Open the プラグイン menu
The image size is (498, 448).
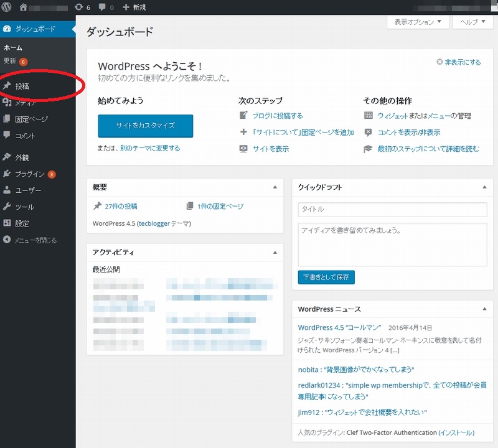[38, 174]
